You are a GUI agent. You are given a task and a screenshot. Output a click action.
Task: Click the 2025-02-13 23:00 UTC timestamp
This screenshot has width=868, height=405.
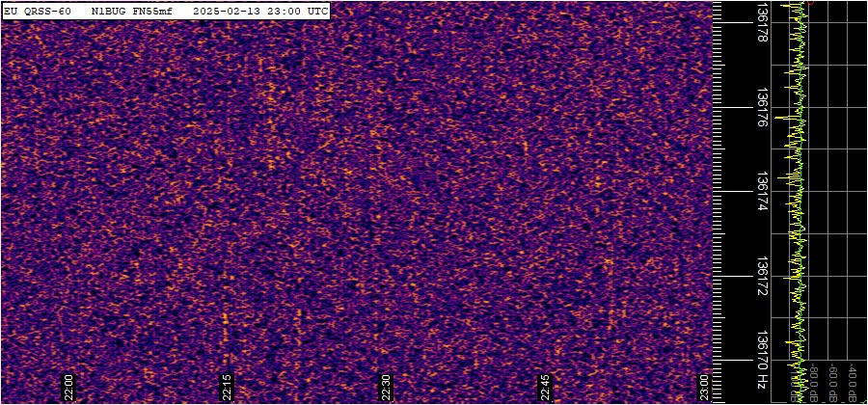tap(260, 11)
